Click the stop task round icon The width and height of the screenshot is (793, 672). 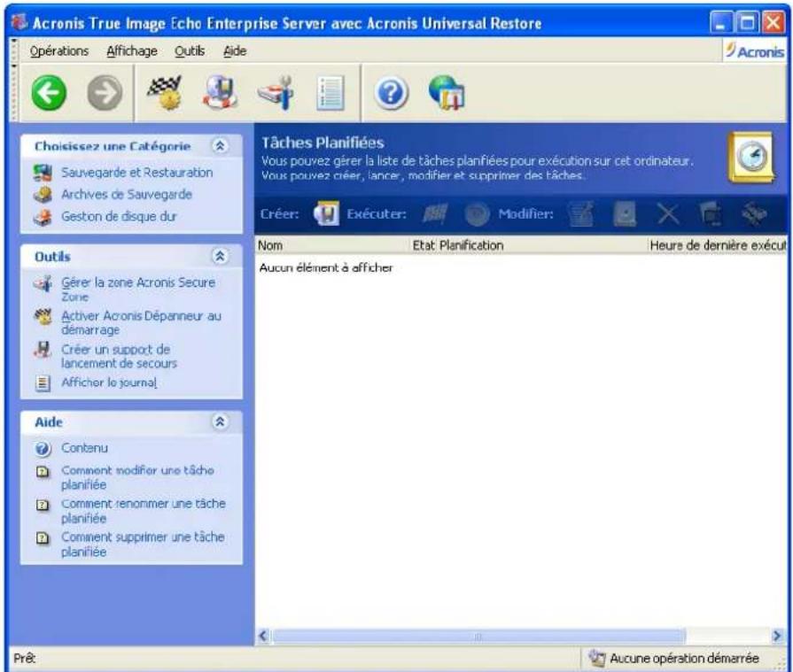(x=477, y=214)
